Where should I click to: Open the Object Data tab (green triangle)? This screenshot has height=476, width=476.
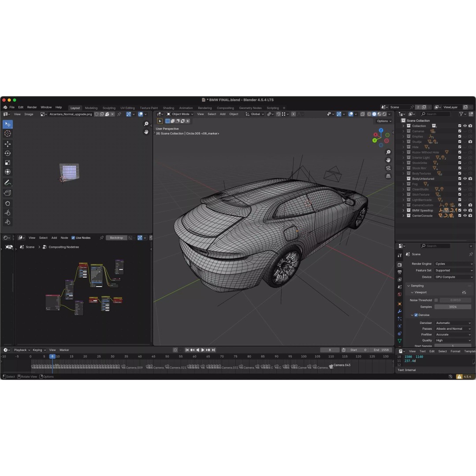[x=399, y=341]
